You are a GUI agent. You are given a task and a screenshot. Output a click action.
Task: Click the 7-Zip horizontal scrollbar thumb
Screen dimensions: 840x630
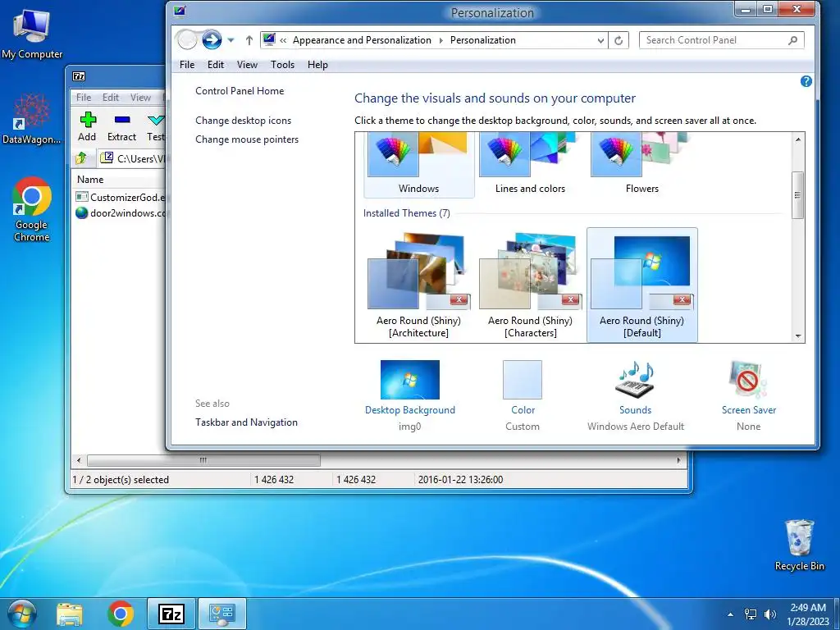tap(203, 460)
